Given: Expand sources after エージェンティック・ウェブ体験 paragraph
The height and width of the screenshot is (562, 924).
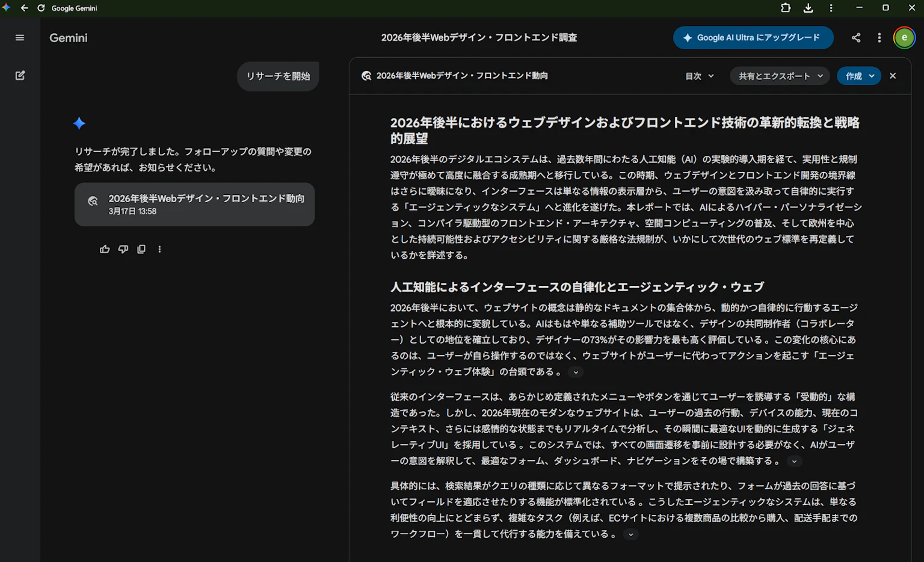Looking at the screenshot, I should tap(576, 372).
